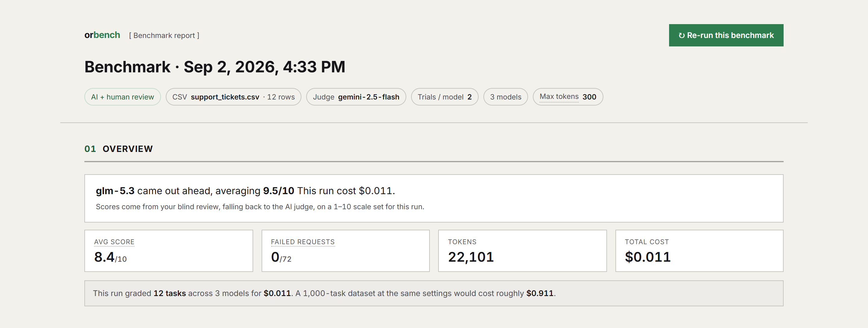Click the Benchmark report label
868x328 pixels.
[x=164, y=35]
